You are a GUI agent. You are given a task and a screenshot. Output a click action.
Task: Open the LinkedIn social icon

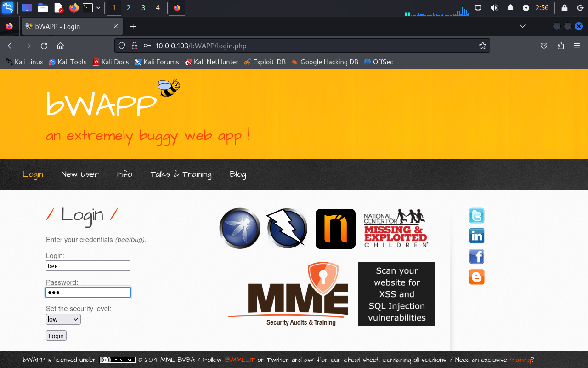[477, 236]
